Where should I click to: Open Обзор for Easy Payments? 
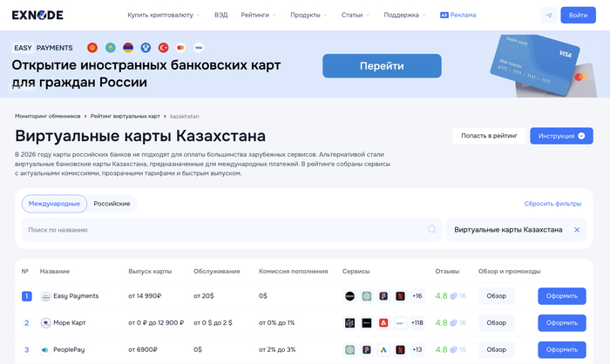pyautogui.click(x=497, y=296)
